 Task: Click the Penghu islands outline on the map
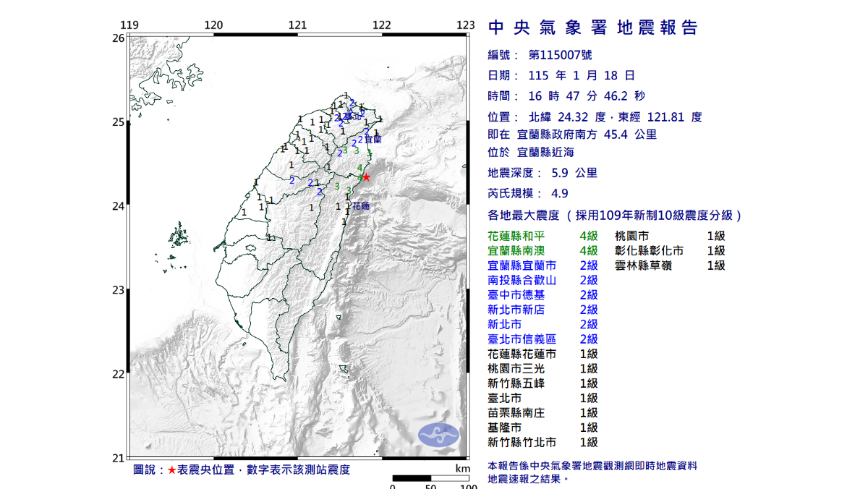(x=178, y=237)
